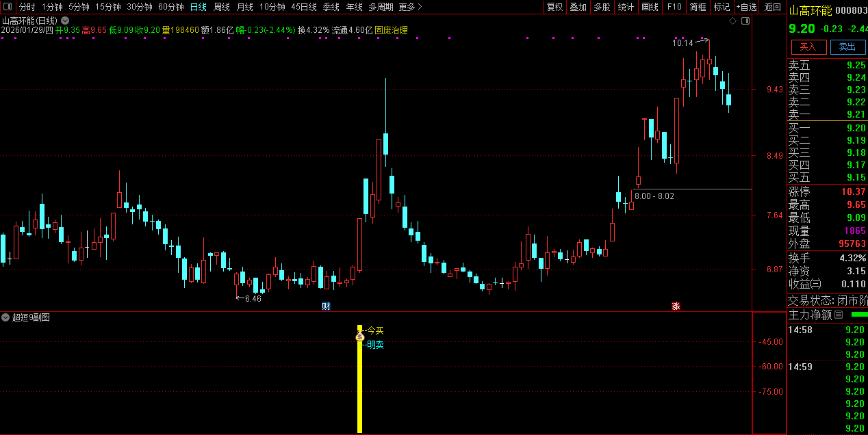Open the chart dropdown beside 山高环能(日线)
This screenshot has width=868, height=435.
click(x=64, y=21)
